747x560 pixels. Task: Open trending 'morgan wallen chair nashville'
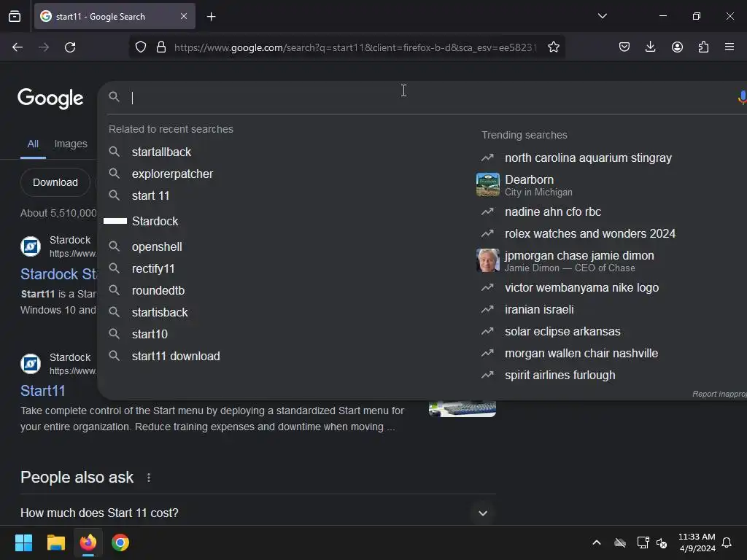tap(581, 354)
